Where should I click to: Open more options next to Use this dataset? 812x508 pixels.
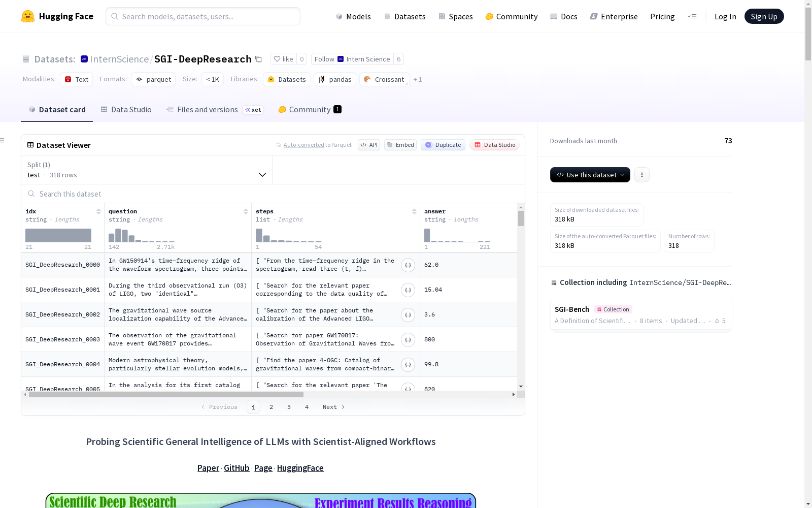coord(642,175)
